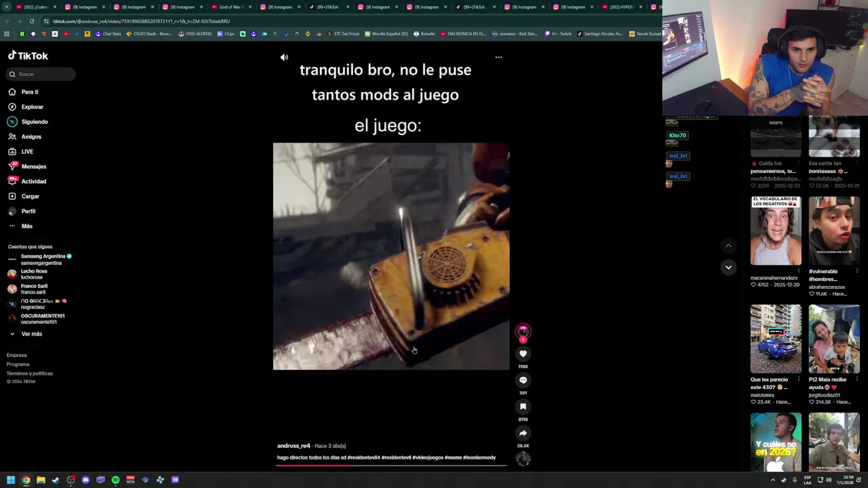Go to the previous video with up chevron
This screenshot has height=488, width=868.
728,246
